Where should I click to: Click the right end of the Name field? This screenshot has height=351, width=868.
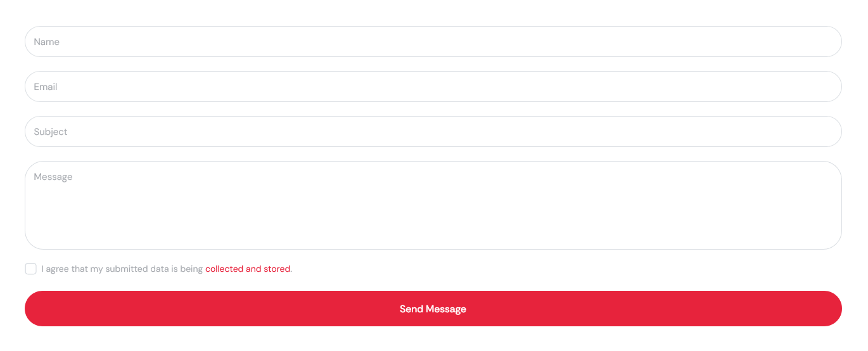point(817,42)
